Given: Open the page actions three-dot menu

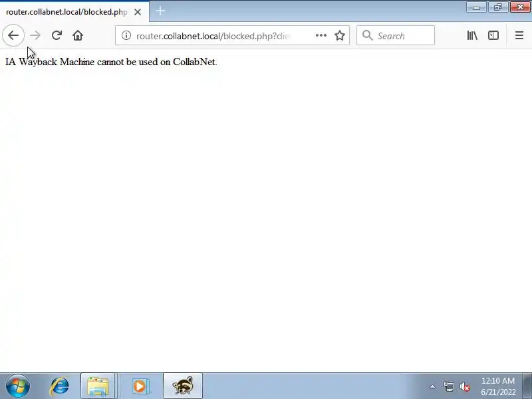Looking at the screenshot, I should tap(321, 35).
